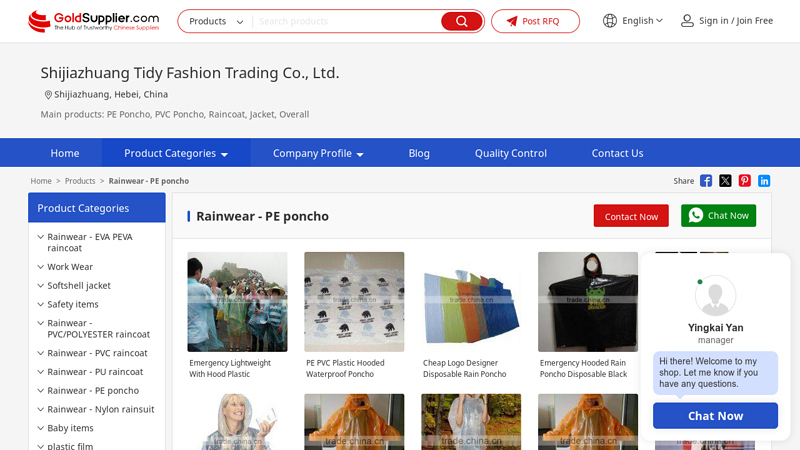
Task: Open the Emergency Lightweight With Hood Plastic thumbnail
Action: pos(237,302)
